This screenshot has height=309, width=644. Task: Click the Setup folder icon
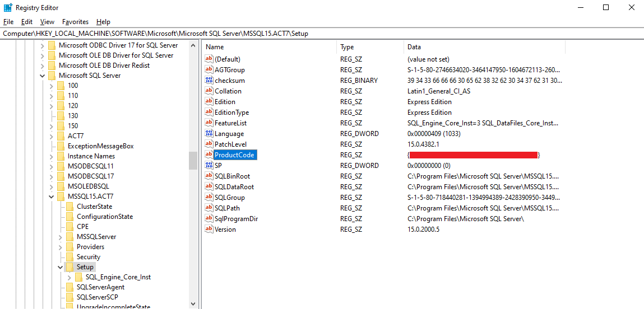pyautogui.click(x=70, y=266)
